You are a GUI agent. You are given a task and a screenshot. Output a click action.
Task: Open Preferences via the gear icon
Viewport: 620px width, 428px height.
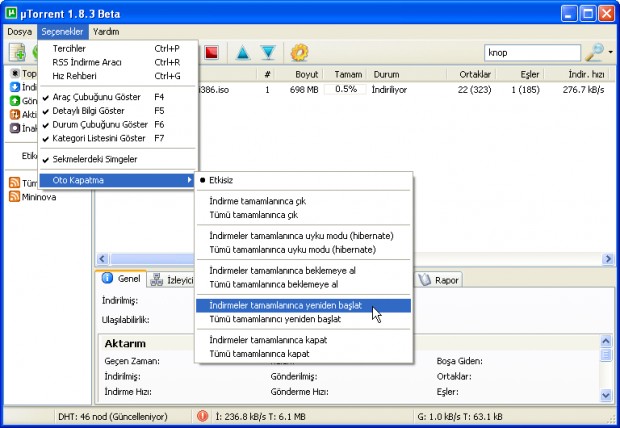click(x=299, y=53)
